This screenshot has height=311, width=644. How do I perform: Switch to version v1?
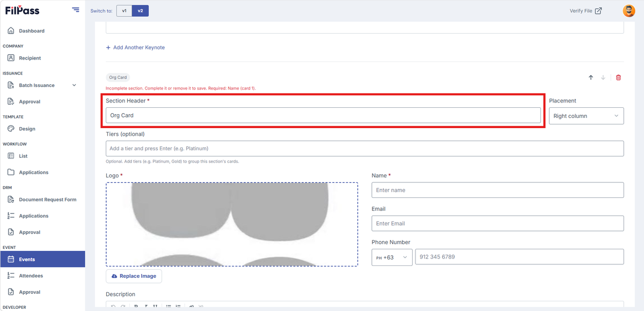pyautogui.click(x=124, y=11)
